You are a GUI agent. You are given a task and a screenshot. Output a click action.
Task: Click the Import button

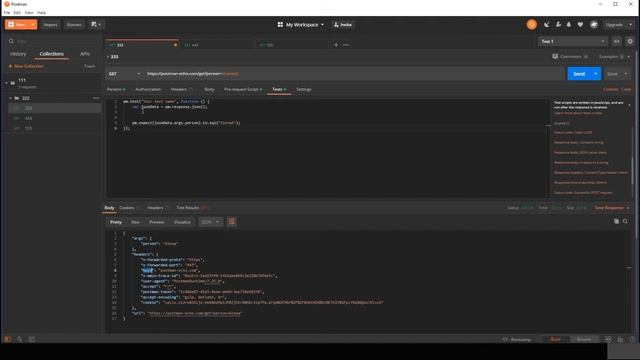(51, 24)
